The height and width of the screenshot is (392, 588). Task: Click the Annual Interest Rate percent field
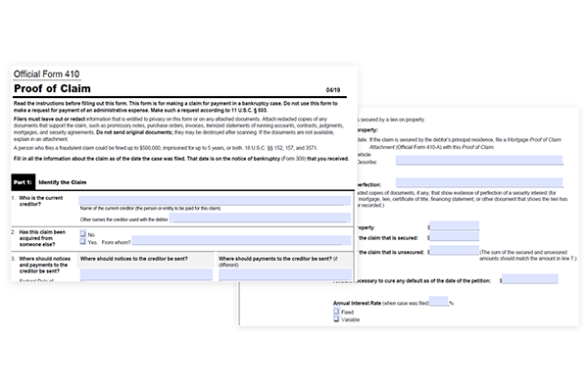(x=438, y=302)
